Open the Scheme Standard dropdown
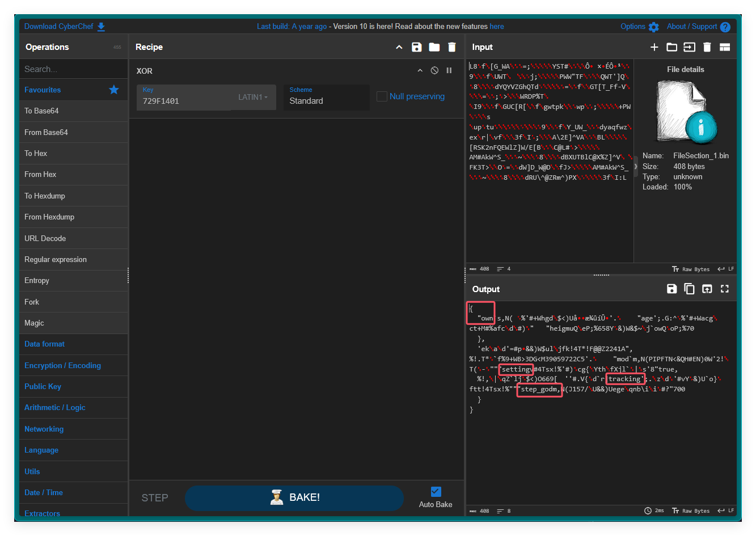The image size is (756, 536). pos(326,98)
